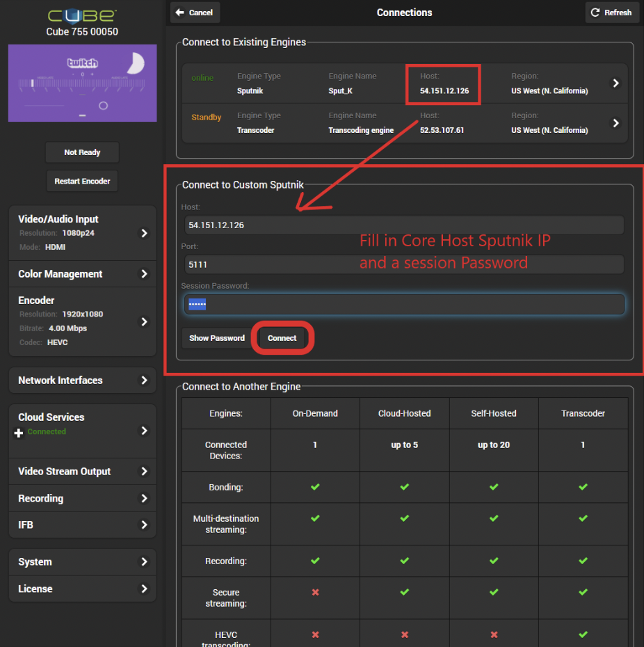644x647 pixels.
Task: Click the Cube logo at the top left
Action: point(81,14)
